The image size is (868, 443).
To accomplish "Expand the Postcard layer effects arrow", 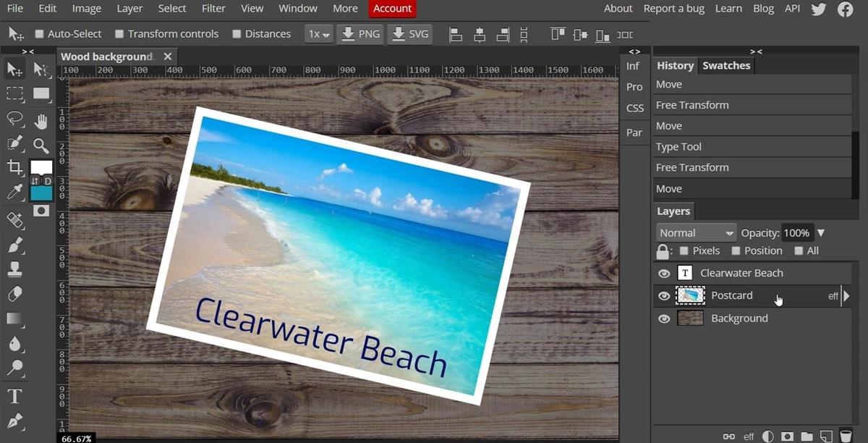I will pos(846,296).
